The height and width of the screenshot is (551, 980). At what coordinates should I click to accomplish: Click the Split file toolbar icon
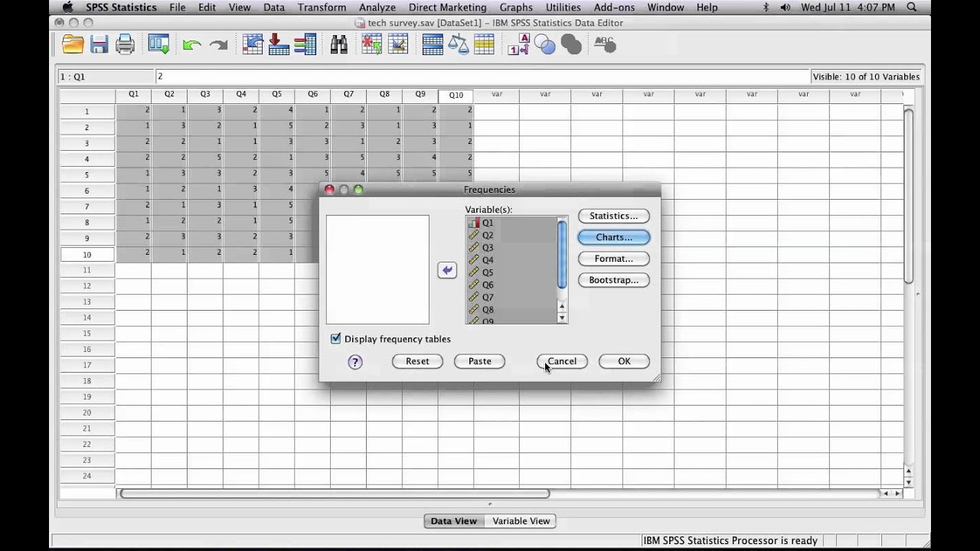point(433,45)
